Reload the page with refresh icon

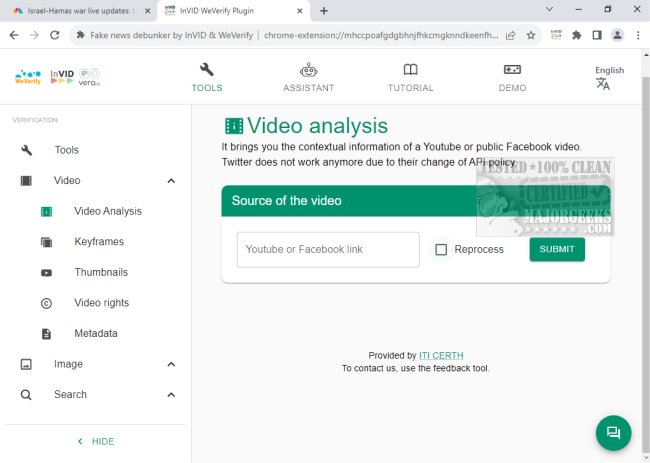[55, 35]
